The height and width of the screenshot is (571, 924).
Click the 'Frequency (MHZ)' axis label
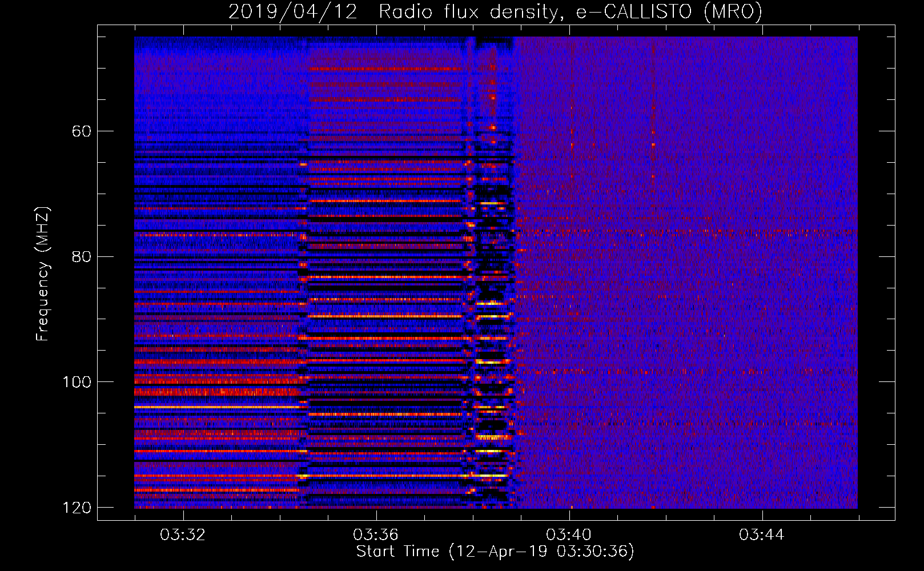[x=43, y=274]
